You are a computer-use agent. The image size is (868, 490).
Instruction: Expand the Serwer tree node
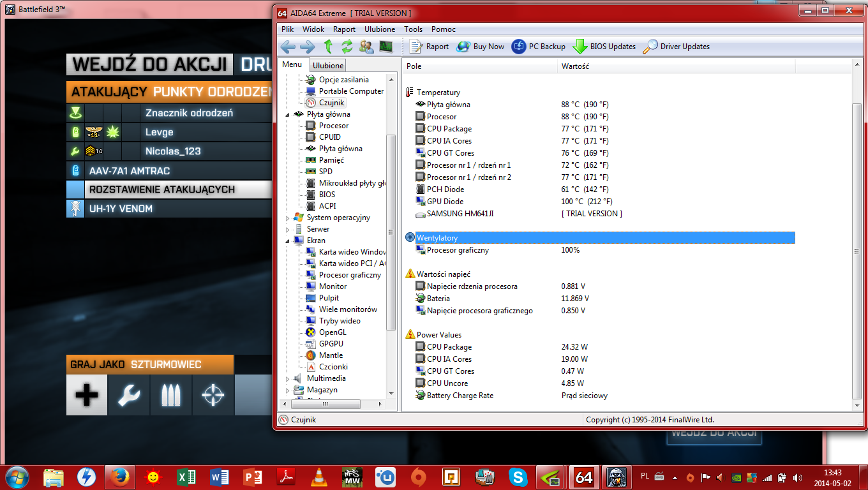click(288, 230)
